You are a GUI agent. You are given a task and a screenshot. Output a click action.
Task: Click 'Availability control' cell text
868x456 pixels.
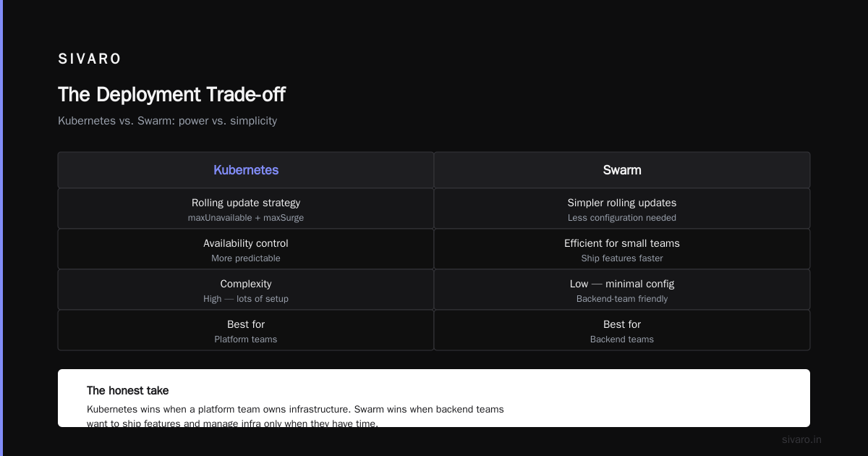pos(246,243)
